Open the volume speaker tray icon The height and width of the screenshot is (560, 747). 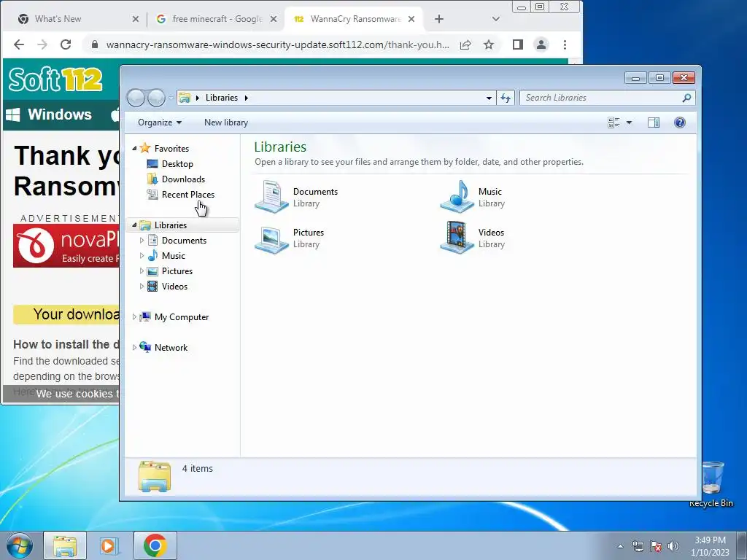[x=673, y=546]
